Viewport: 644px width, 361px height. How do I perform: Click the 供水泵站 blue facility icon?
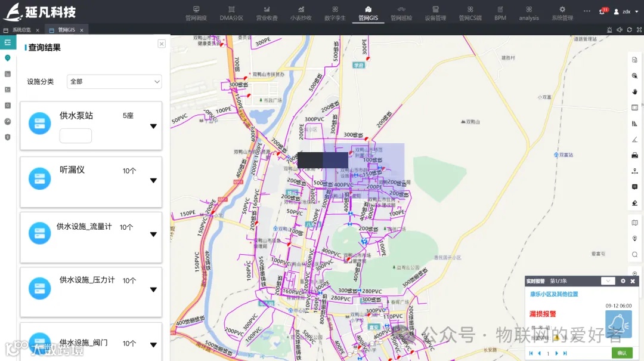pos(40,124)
